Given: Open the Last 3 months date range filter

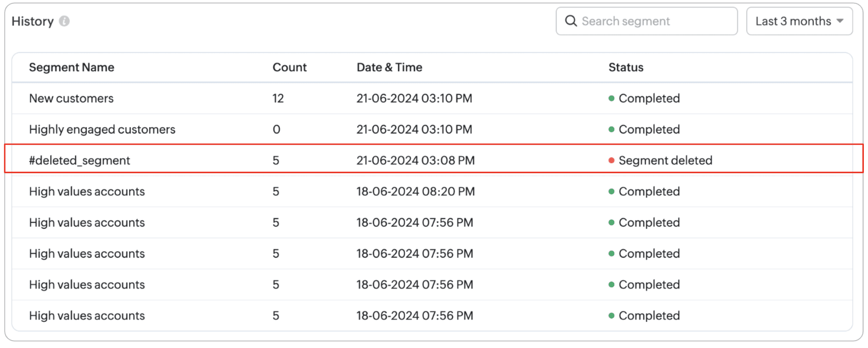Looking at the screenshot, I should point(799,21).
